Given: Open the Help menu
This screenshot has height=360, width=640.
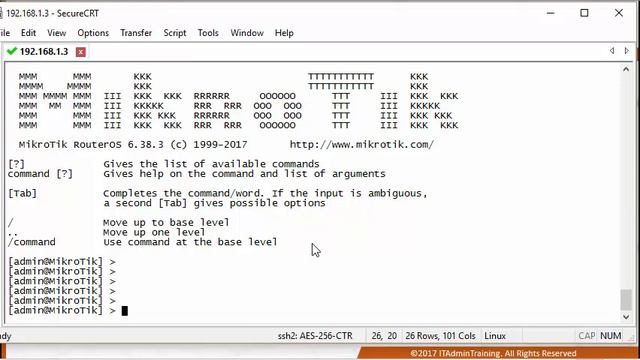Looking at the screenshot, I should (x=284, y=33).
